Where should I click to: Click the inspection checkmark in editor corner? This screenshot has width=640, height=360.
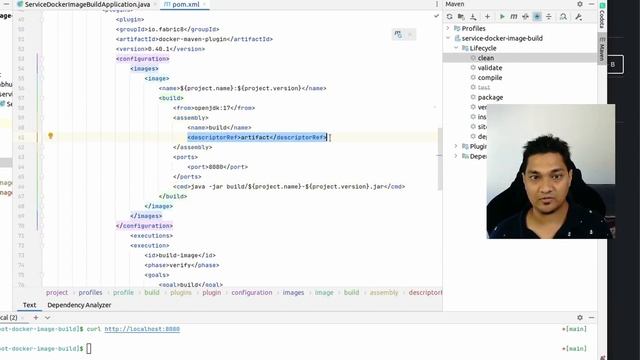[436, 16]
